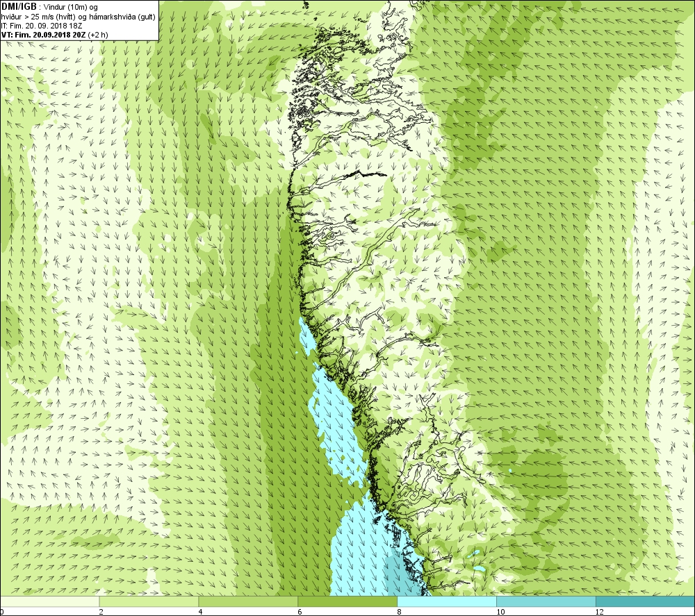Click the legend label "10"
This screenshot has height=616, width=695.
[500, 612]
